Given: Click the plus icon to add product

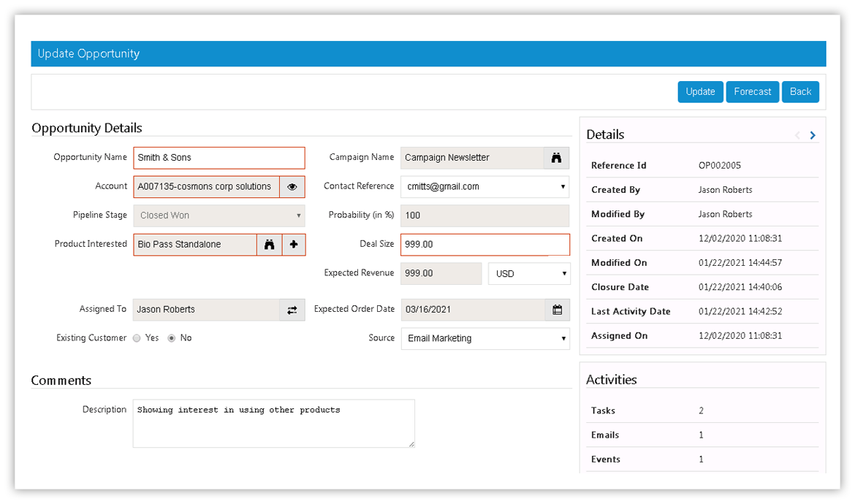Looking at the screenshot, I should [x=294, y=245].
